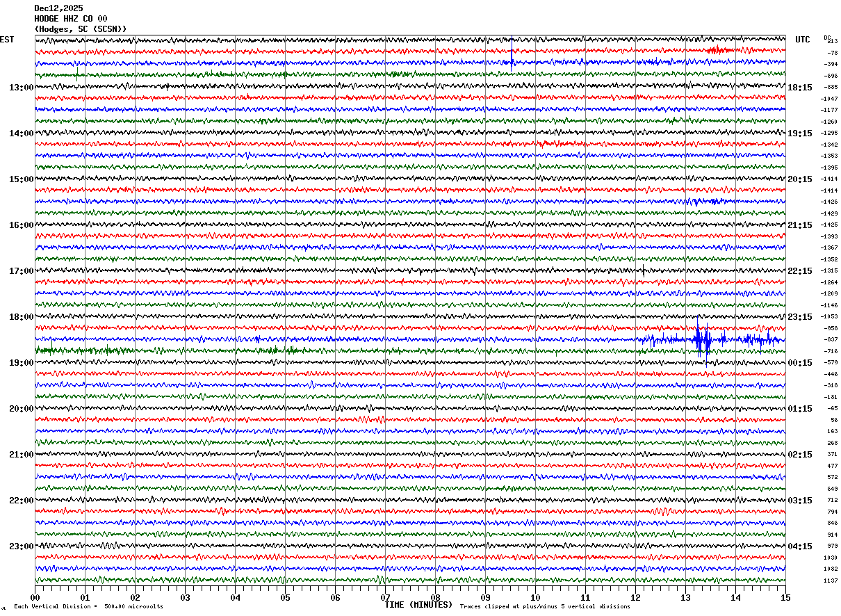Image resolution: width=841 pixels, height=616 pixels.
Task: Click the large blue seismic event burst
Action: click(x=702, y=340)
